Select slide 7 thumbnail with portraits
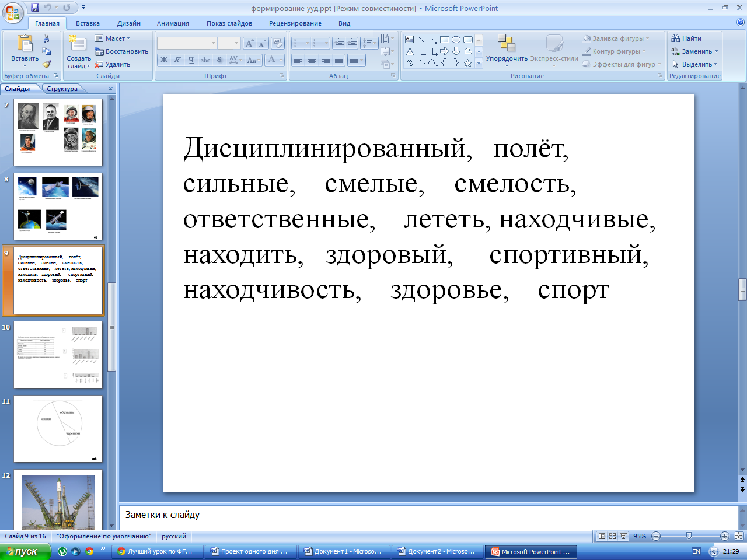 (58, 132)
